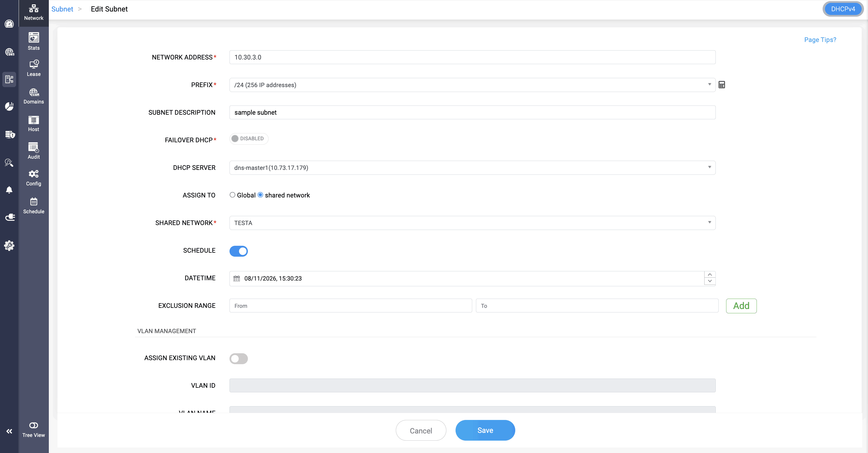Open Page Tips help
Screen dimensions: 868x453
[820, 40]
